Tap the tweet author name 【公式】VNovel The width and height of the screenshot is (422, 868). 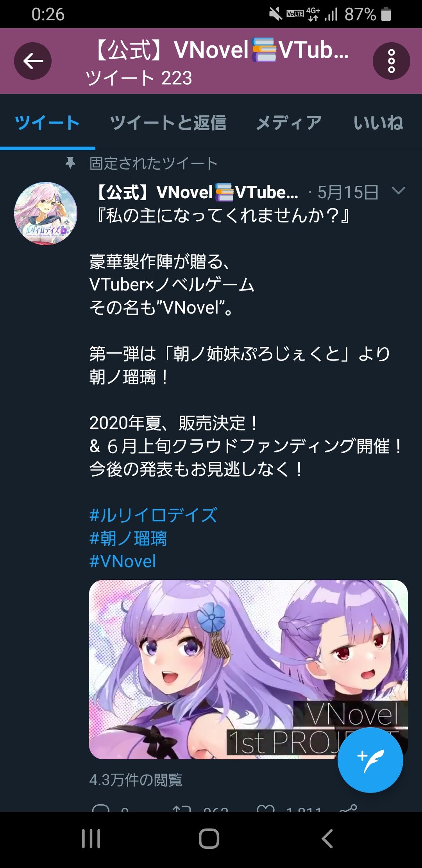[x=197, y=192]
